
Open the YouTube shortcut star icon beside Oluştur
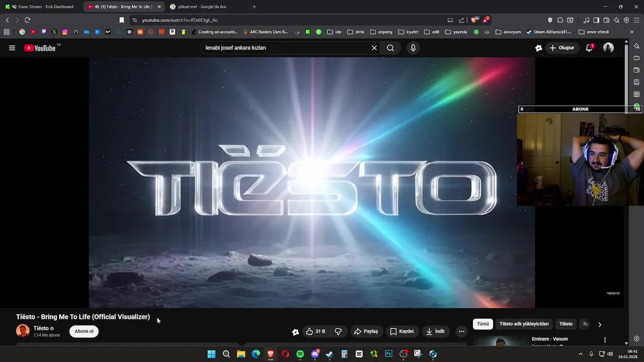tap(539, 48)
